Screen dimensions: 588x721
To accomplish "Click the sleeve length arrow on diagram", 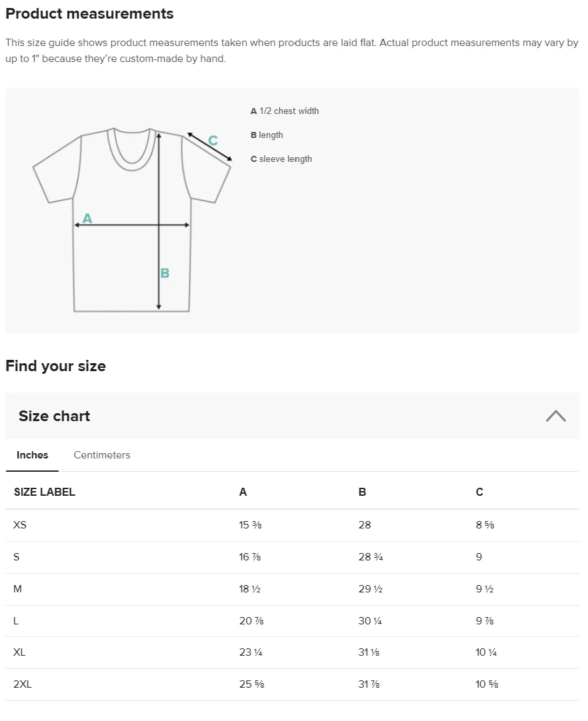I will [209, 147].
